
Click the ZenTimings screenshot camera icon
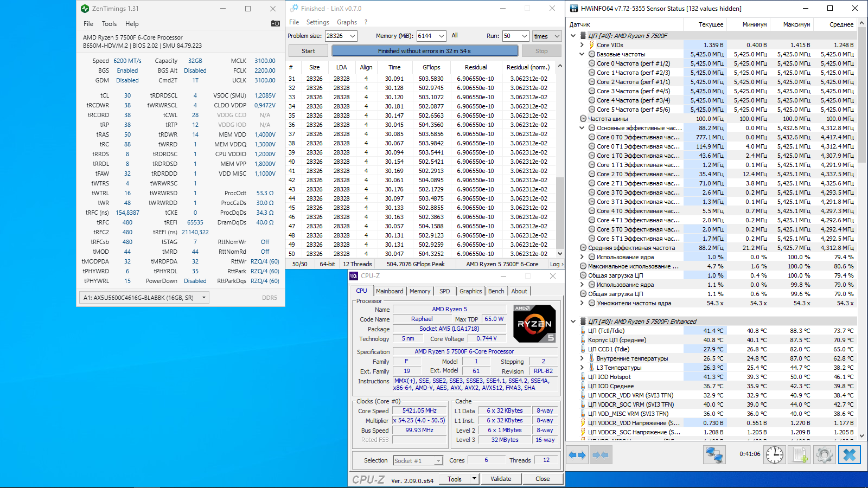point(276,23)
